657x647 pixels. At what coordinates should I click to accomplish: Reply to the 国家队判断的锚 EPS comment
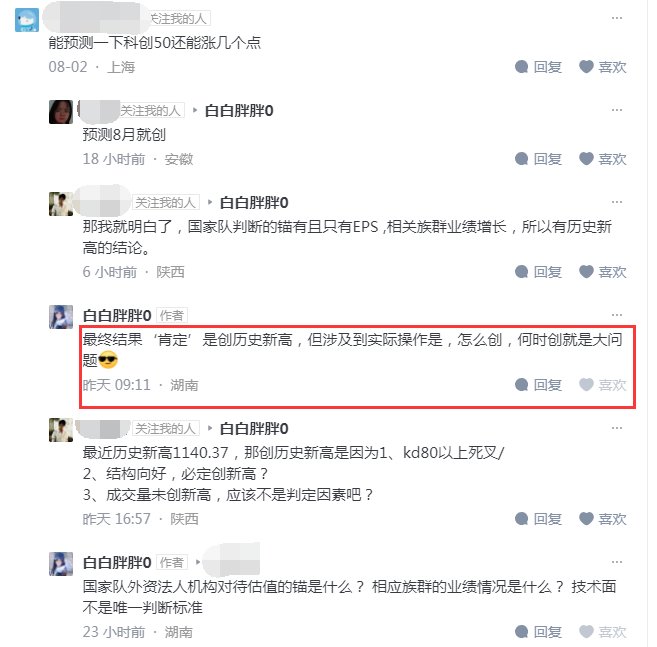(x=538, y=272)
